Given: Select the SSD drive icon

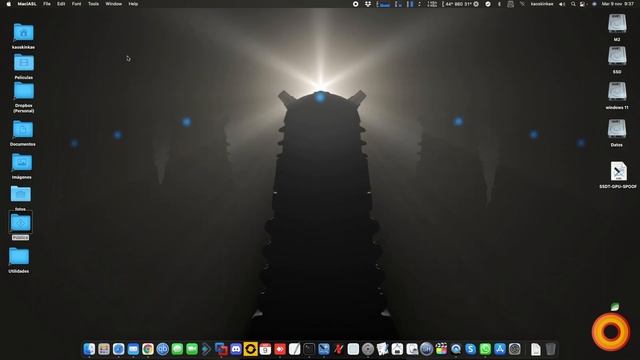Looking at the screenshot, I should point(617,56).
